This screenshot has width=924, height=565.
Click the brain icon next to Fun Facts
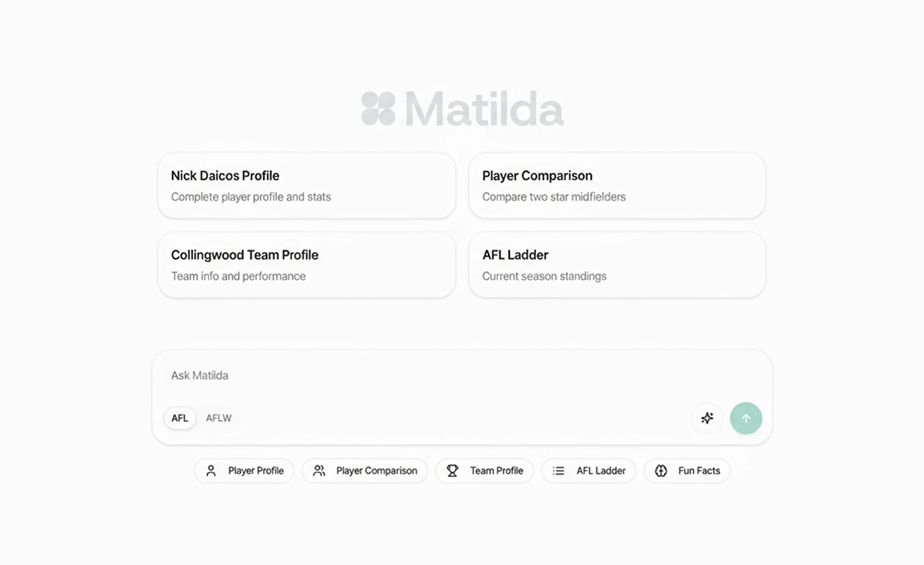[662, 470]
